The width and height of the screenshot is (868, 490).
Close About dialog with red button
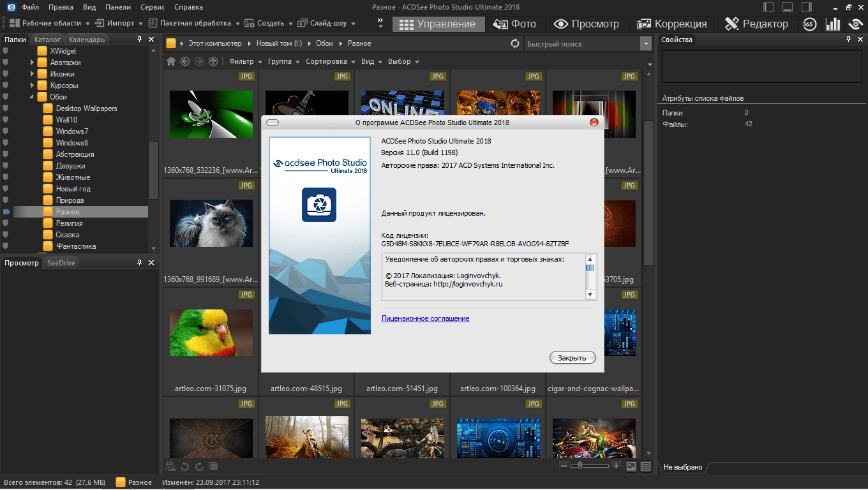click(x=594, y=122)
